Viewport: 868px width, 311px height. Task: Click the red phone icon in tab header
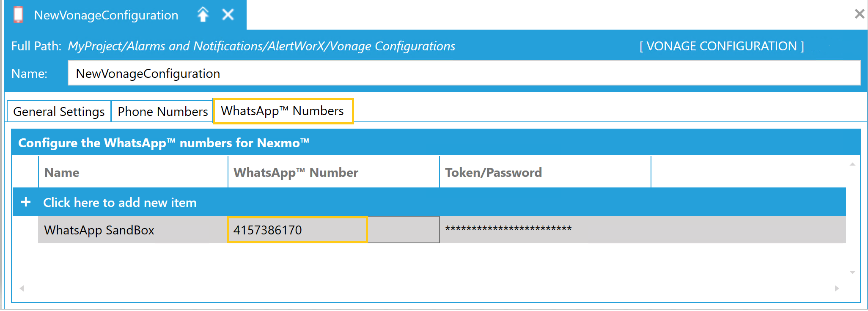click(x=18, y=15)
